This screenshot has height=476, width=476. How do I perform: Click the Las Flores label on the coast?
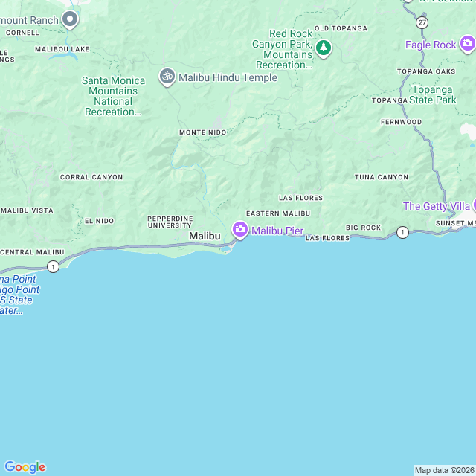click(327, 238)
